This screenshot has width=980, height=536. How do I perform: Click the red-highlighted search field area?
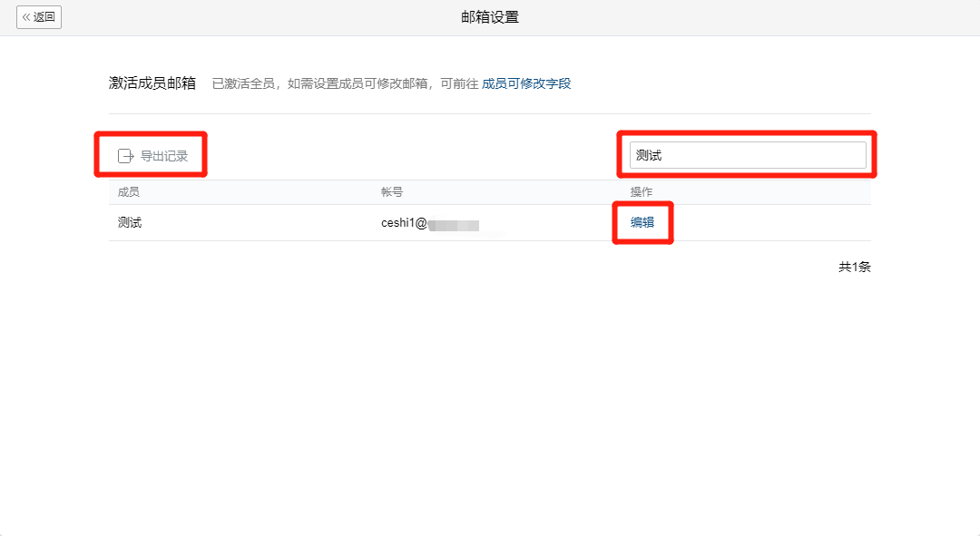[748, 154]
